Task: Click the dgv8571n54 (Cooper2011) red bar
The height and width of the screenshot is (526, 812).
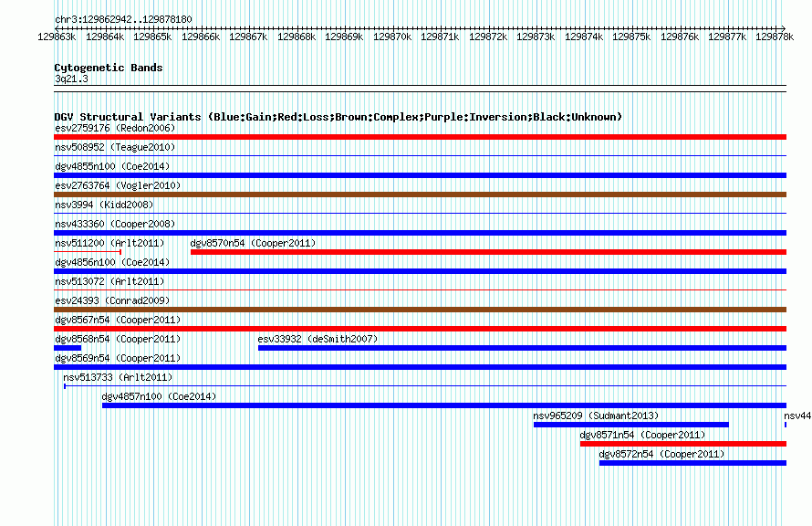Action: 683,444
